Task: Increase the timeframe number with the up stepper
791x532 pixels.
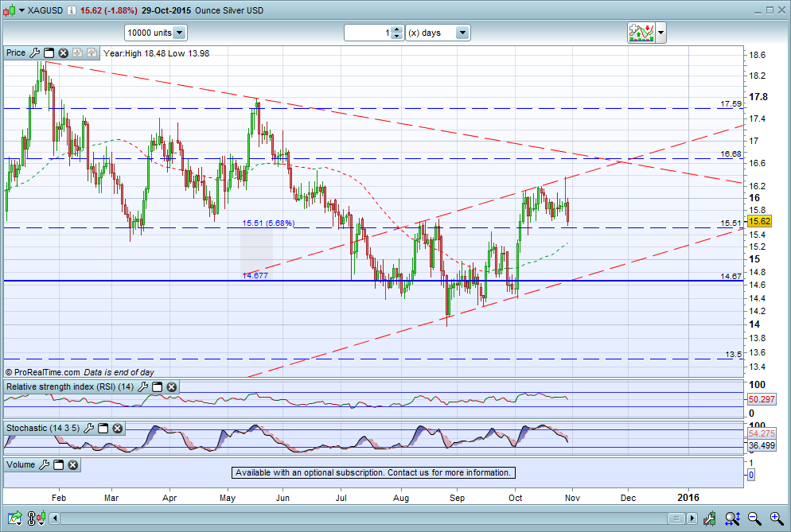Action: [398, 29]
